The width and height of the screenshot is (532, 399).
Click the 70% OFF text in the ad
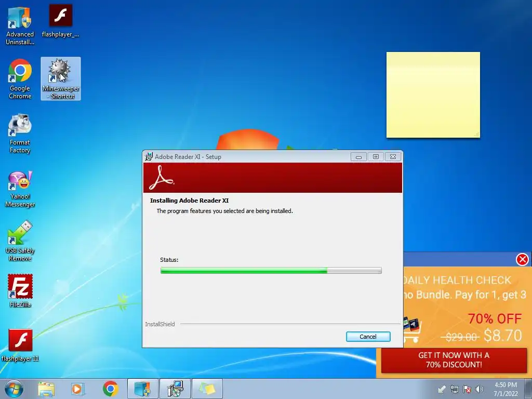pos(495,318)
